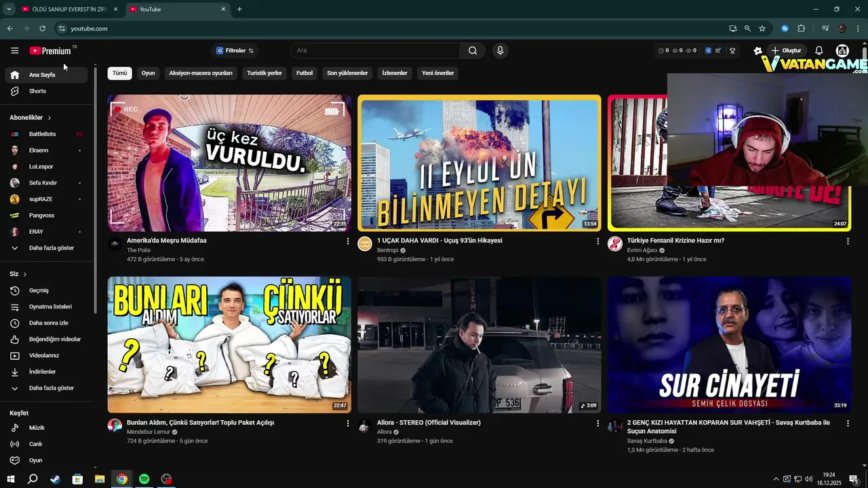Open Oynatma listeleri
The width and height of the screenshot is (868, 488).
point(46,307)
